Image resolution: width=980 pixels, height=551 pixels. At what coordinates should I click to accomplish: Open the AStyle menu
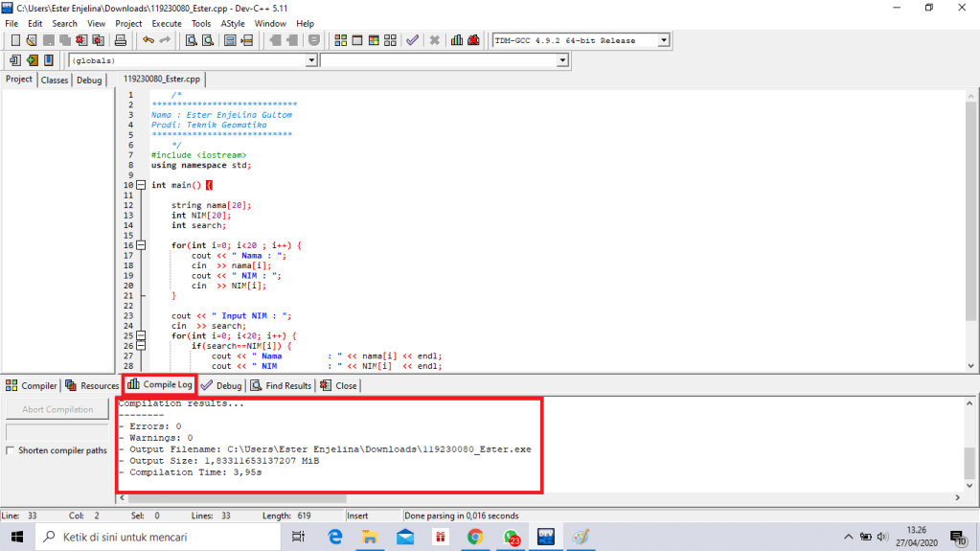tap(232, 23)
